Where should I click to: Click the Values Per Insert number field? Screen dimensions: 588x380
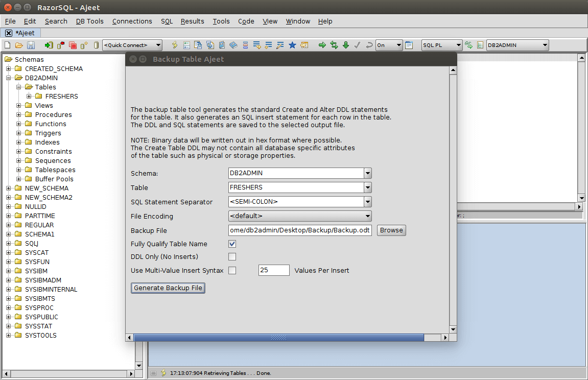point(274,270)
